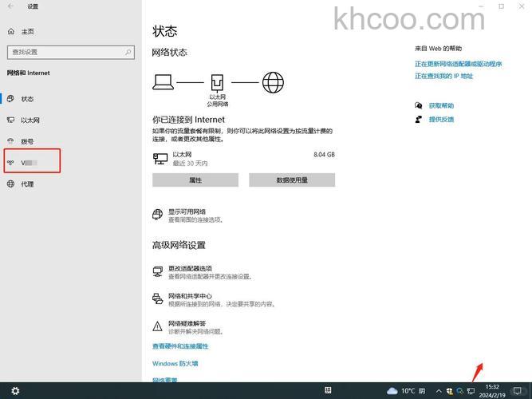
Task: Open the 代理 proxy section
Action: [27, 184]
